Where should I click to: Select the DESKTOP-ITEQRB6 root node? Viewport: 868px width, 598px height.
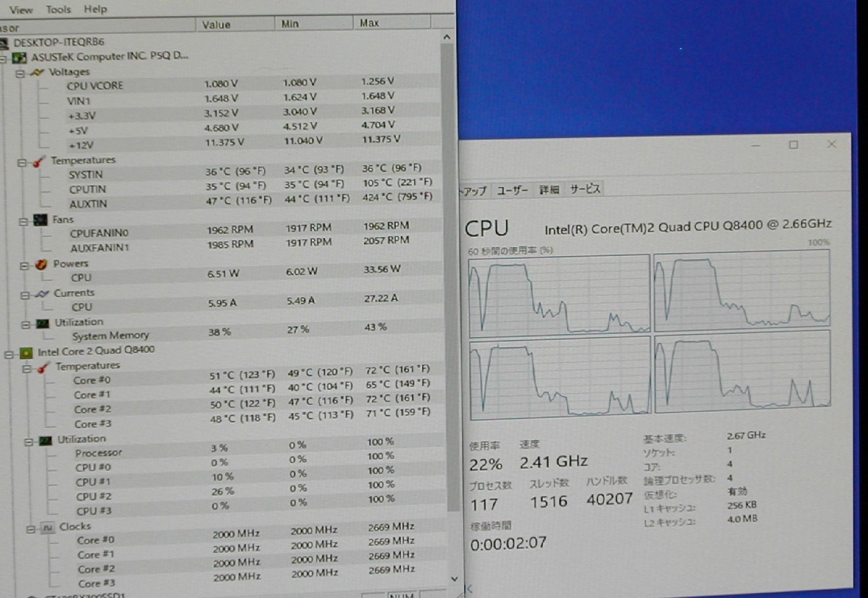click(58, 43)
